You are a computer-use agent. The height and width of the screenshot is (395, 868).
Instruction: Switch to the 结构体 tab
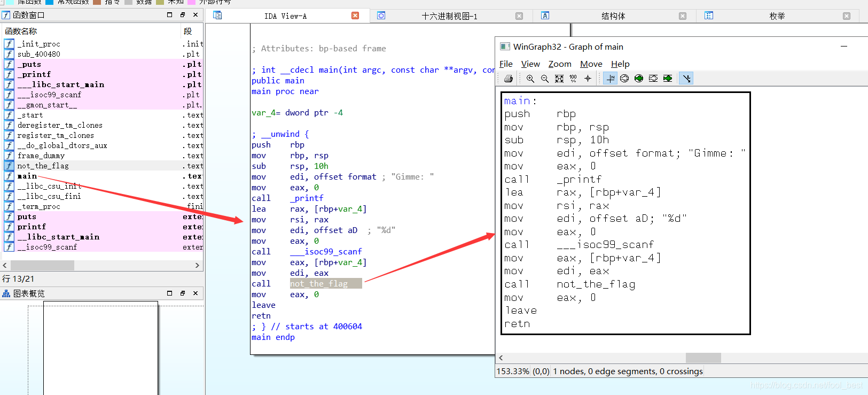click(x=613, y=16)
